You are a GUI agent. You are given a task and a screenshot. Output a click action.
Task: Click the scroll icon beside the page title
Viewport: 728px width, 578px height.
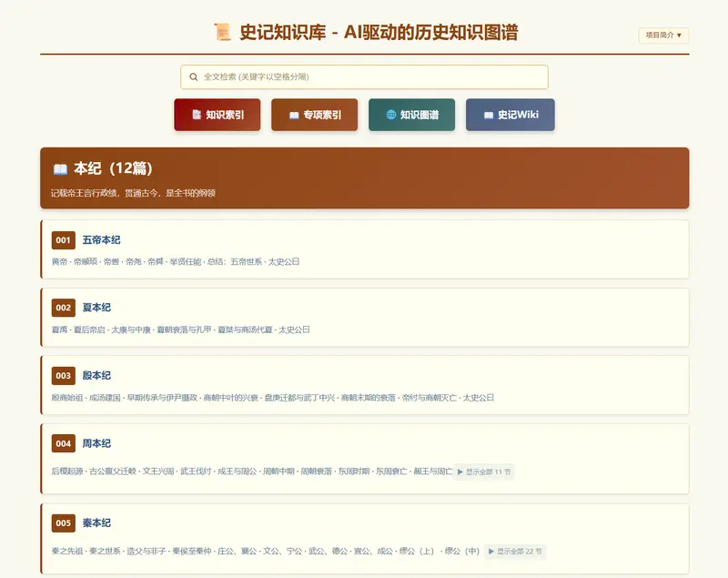[x=222, y=32]
